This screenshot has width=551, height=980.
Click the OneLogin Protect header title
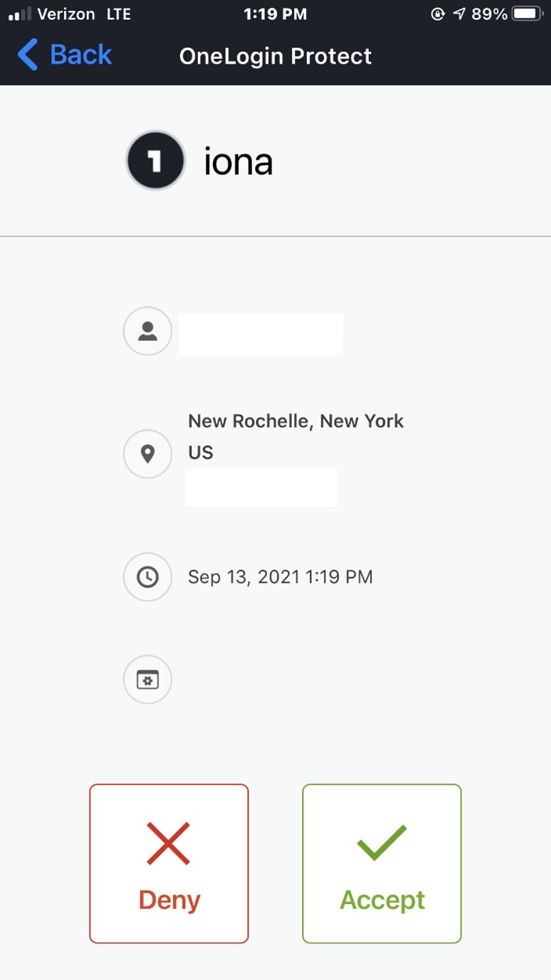tap(275, 56)
